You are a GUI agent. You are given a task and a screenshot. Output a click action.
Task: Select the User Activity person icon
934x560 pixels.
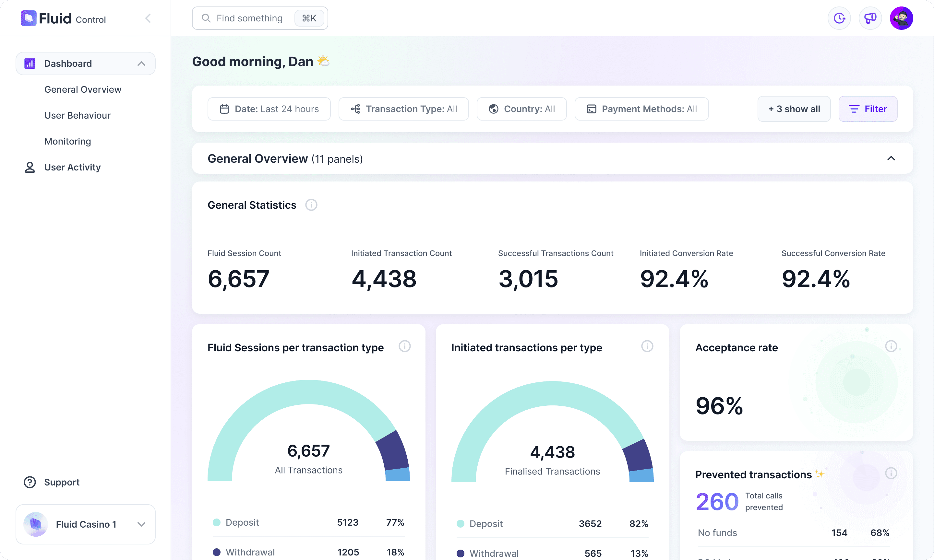[x=30, y=167]
